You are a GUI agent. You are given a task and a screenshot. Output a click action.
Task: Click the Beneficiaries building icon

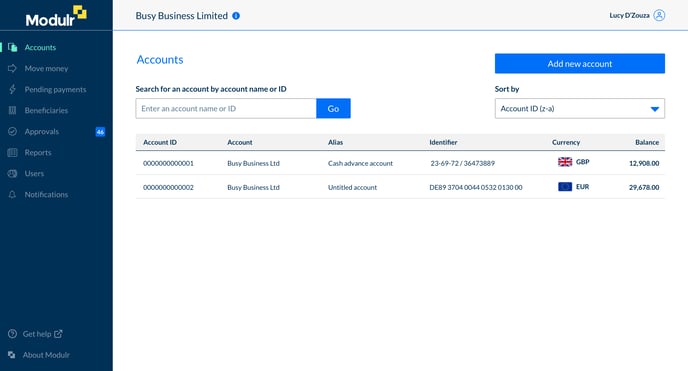click(x=12, y=111)
